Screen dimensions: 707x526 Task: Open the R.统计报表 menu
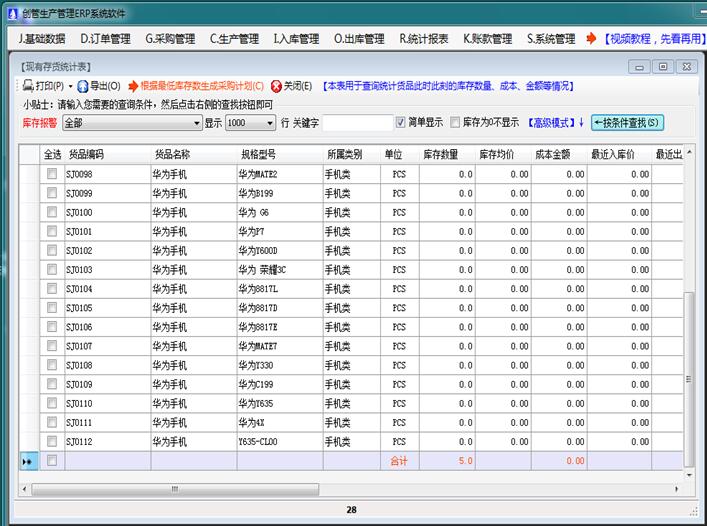click(x=424, y=39)
